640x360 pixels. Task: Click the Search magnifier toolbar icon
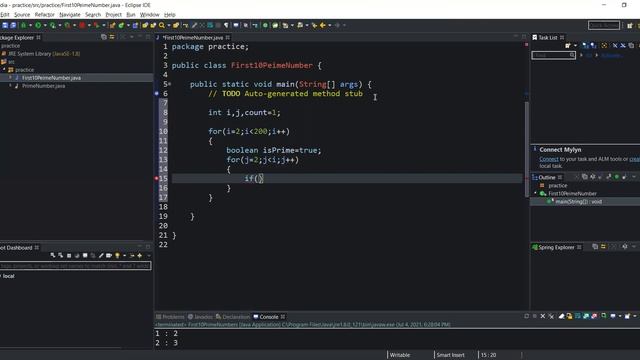162,25
